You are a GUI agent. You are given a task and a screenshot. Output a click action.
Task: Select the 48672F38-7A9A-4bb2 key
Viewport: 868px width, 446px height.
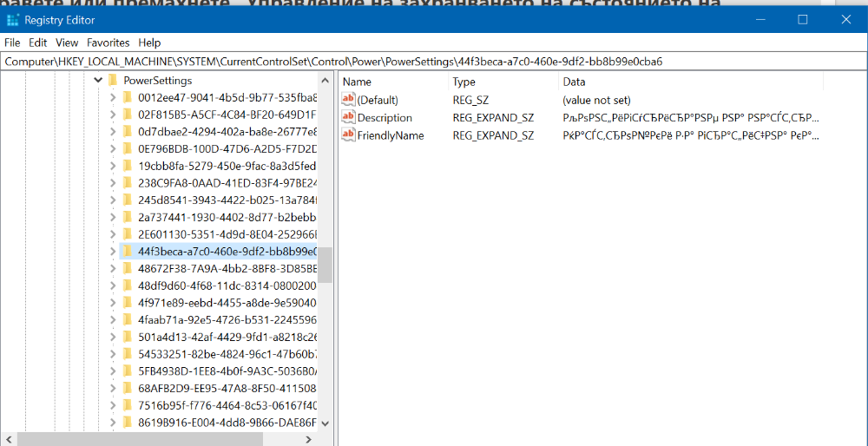(227, 268)
